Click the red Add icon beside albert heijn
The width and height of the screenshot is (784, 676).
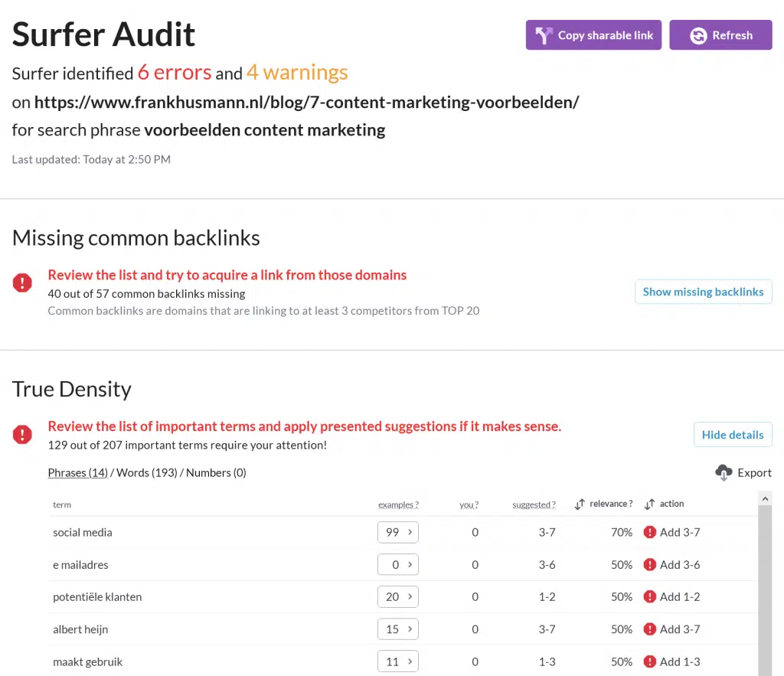click(652, 629)
